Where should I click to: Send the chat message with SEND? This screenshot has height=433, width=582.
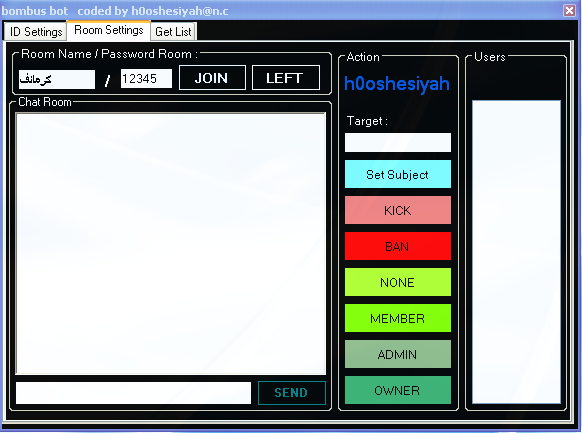coord(292,393)
